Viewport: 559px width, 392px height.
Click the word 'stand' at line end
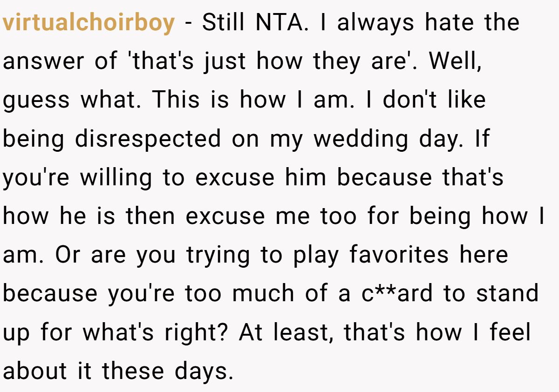coord(508,294)
